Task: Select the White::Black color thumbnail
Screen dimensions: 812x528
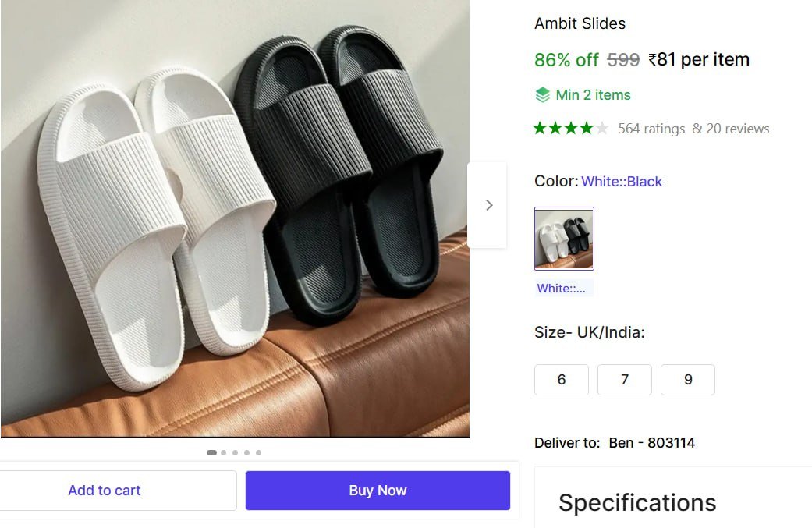Action: click(x=563, y=238)
